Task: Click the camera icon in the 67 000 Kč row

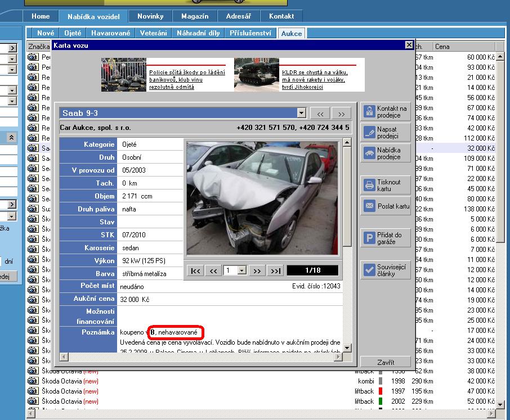Action: pyautogui.click(x=33, y=107)
